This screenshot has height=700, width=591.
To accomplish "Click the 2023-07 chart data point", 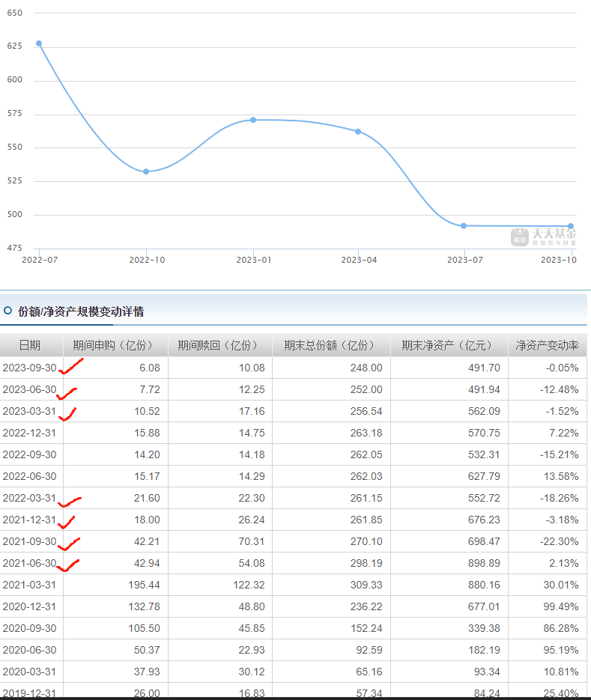I will [464, 226].
